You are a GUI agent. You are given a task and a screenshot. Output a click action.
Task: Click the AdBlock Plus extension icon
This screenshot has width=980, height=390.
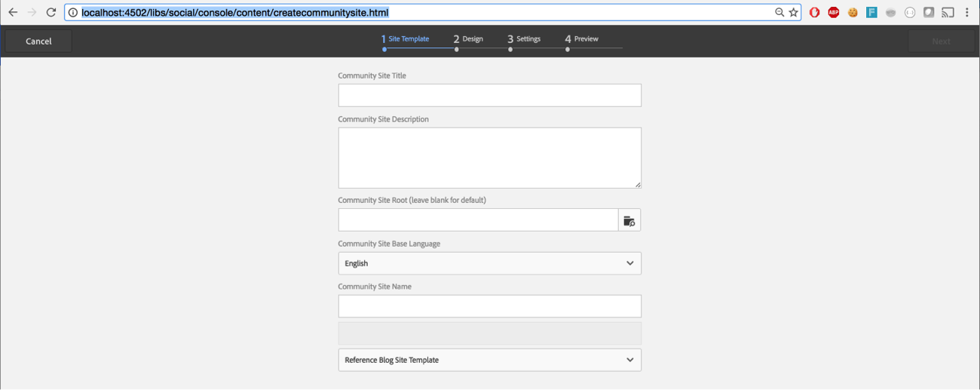(x=833, y=12)
